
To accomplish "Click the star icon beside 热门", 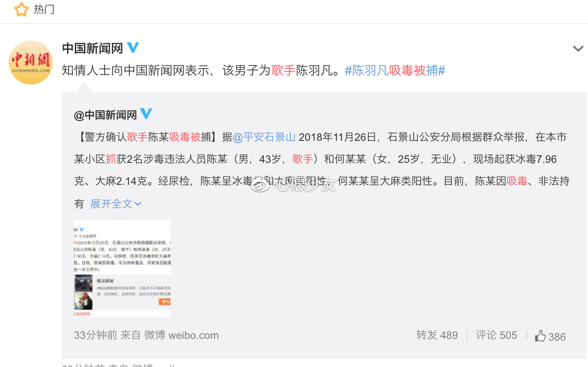I will (21, 9).
